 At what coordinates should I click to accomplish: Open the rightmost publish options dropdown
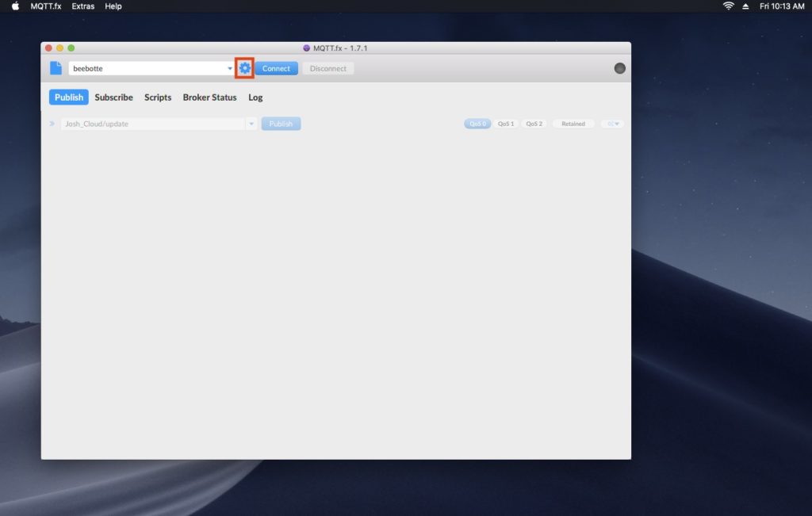[x=613, y=124]
